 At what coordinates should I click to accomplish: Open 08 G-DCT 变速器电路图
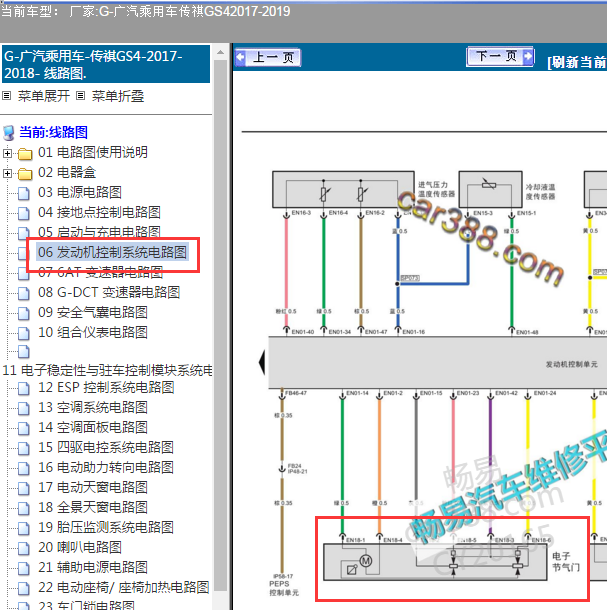coord(109,292)
